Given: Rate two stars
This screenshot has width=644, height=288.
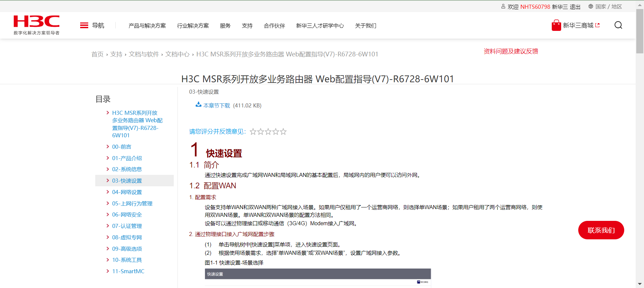Looking at the screenshot, I should 261,132.
